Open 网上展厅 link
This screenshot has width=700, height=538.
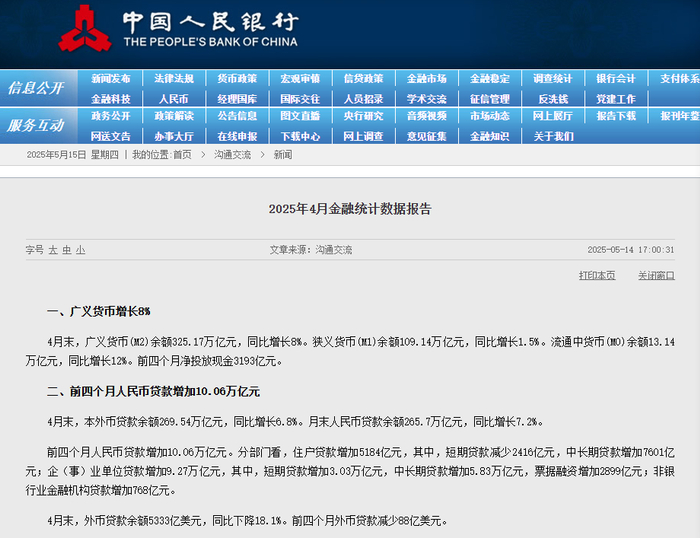(553, 116)
